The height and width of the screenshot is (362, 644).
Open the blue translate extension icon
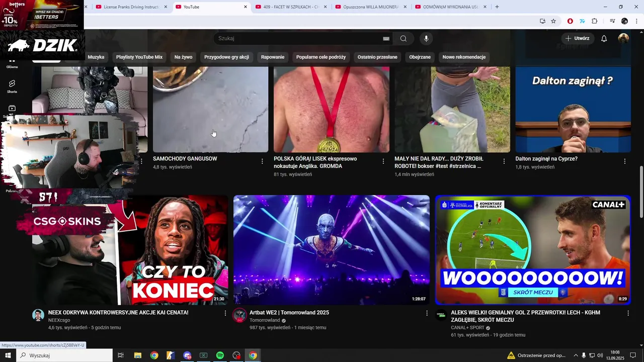[582, 21]
